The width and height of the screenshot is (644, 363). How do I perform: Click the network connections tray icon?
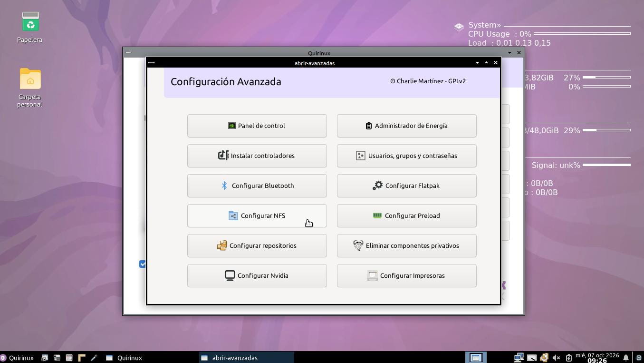(519, 358)
